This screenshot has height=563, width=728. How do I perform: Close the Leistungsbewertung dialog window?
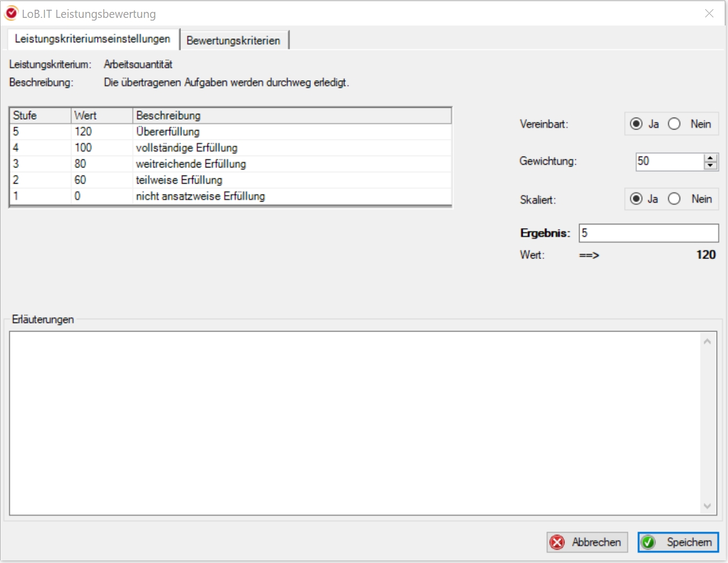709,14
